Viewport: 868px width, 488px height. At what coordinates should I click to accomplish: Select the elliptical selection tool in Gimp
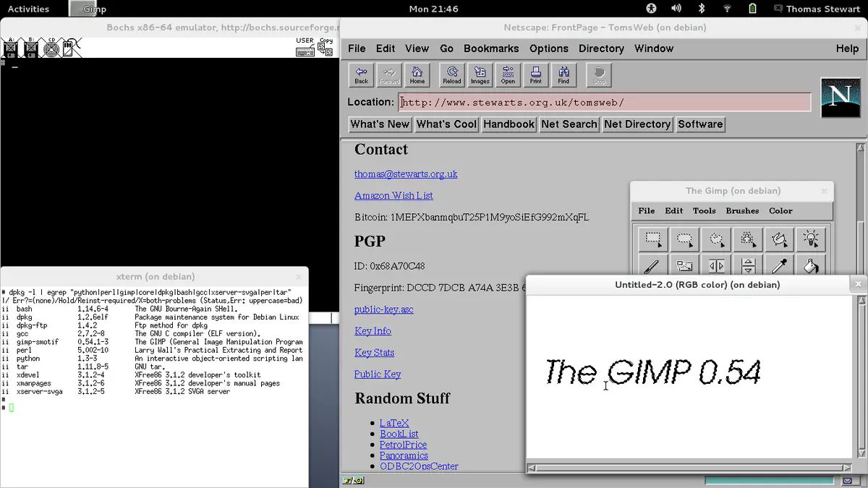tap(684, 239)
